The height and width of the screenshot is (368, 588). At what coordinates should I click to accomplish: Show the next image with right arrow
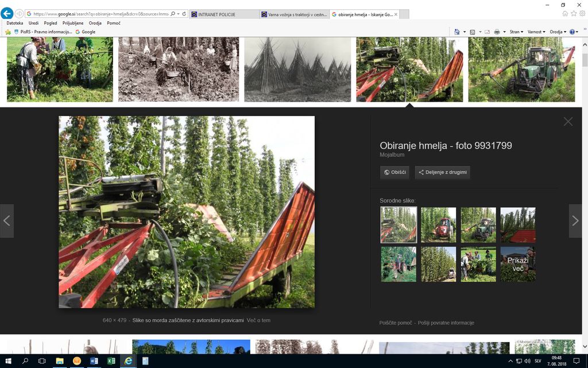tap(575, 221)
